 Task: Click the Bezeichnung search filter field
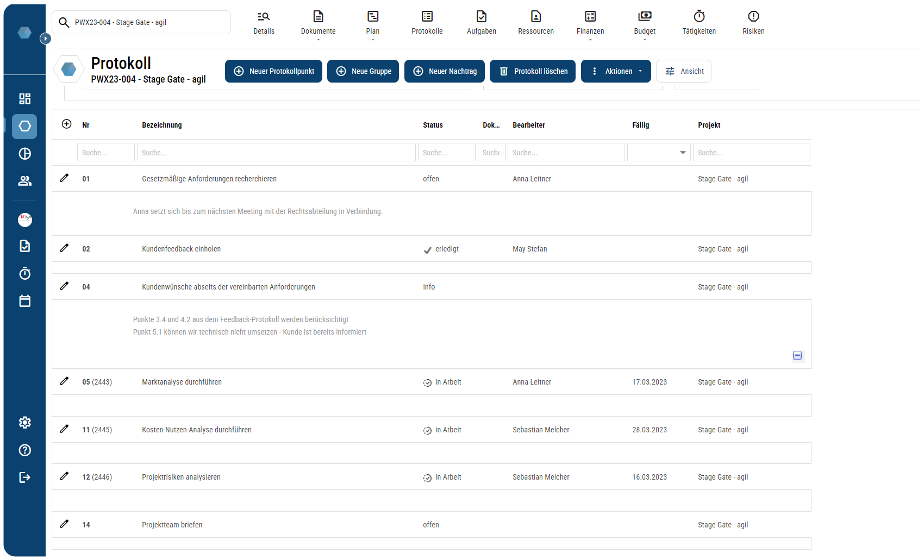(276, 153)
